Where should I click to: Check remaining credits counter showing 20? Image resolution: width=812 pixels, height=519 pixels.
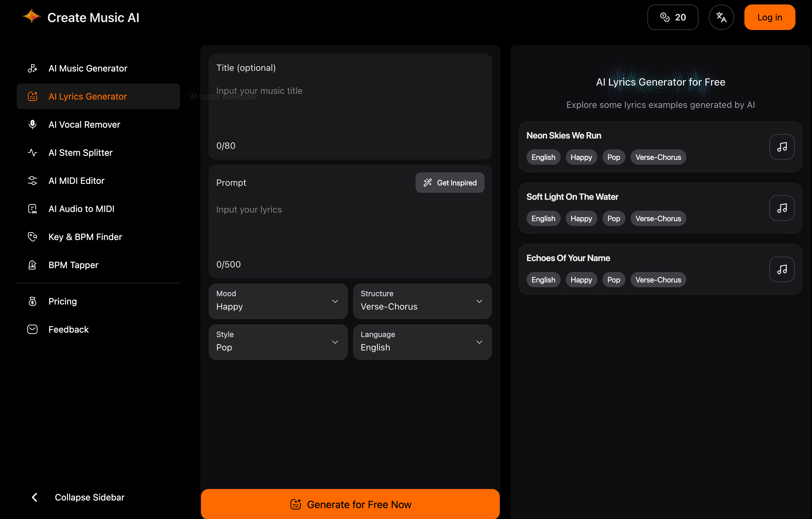[x=673, y=17]
